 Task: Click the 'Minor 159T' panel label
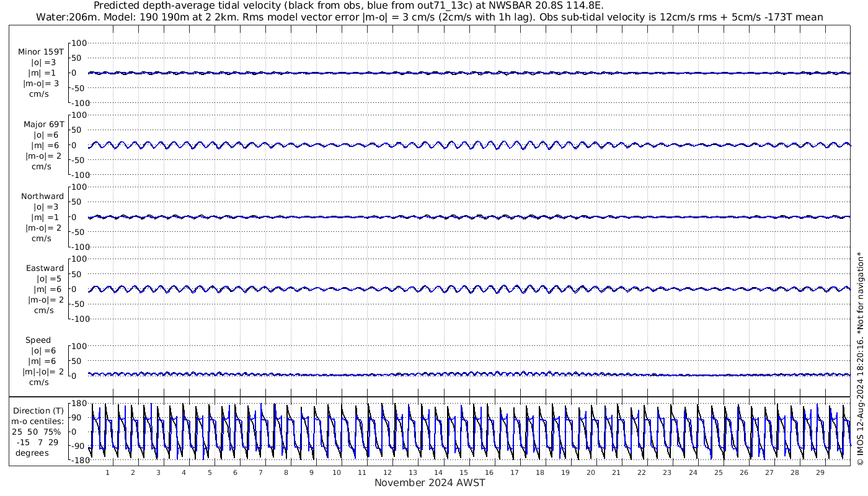pos(41,52)
